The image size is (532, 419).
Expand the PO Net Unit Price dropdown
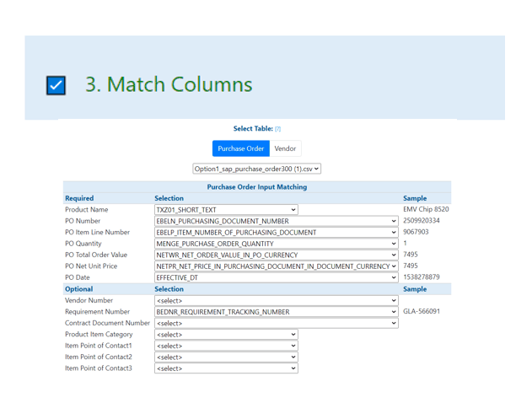(x=277, y=266)
